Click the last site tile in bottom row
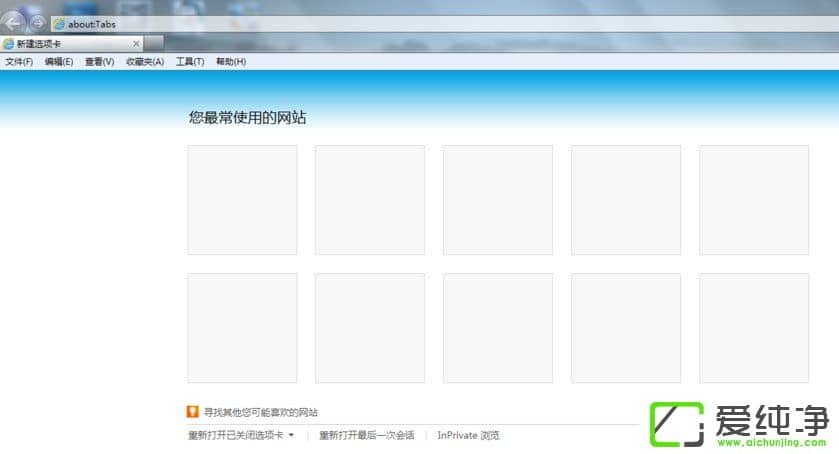This screenshot has height=454, width=839. tap(753, 328)
